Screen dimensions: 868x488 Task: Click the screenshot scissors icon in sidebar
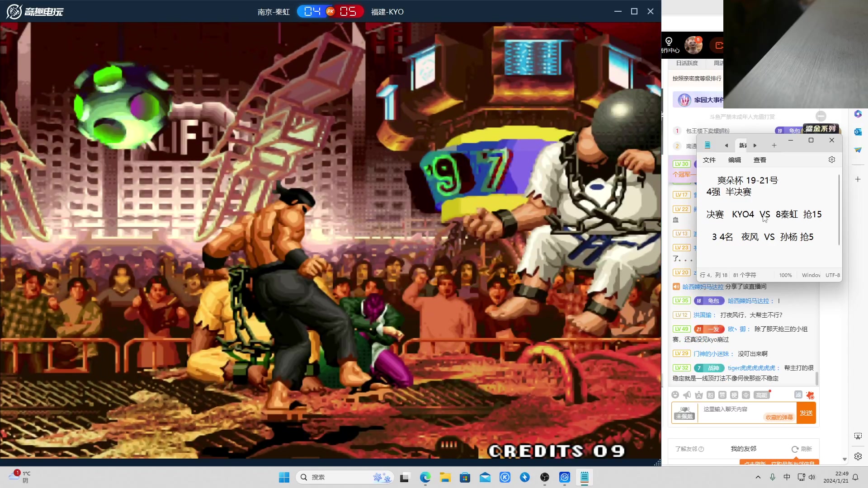point(858,436)
